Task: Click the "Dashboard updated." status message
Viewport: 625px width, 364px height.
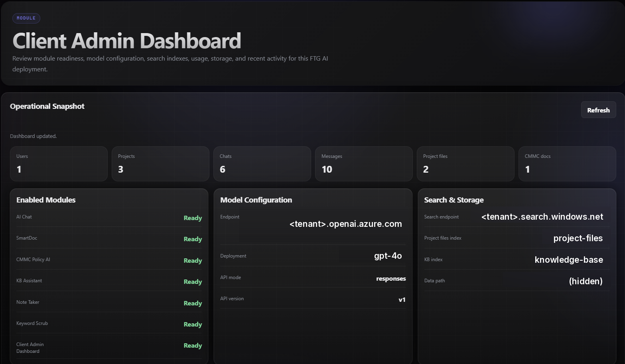Action: click(x=34, y=136)
